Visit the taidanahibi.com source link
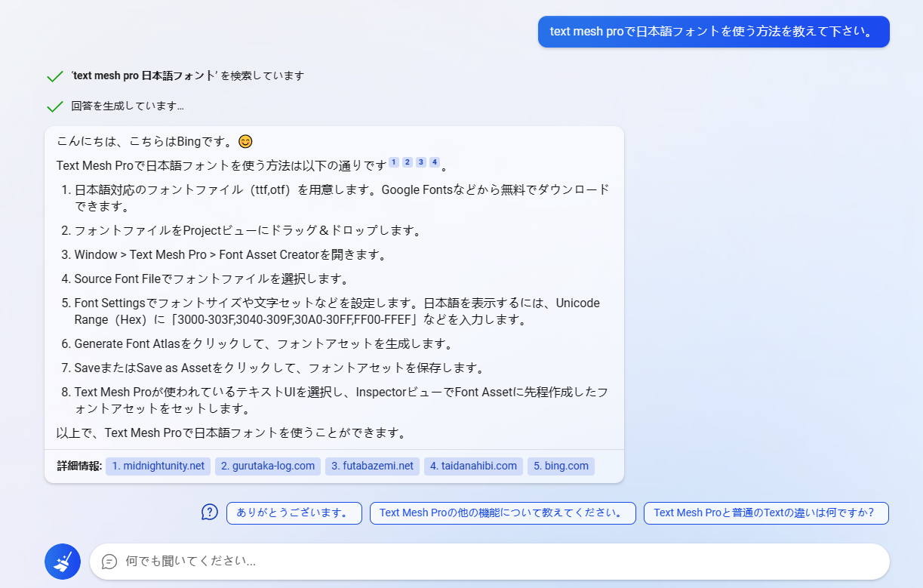The width and height of the screenshot is (923, 588). [x=474, y=466]
